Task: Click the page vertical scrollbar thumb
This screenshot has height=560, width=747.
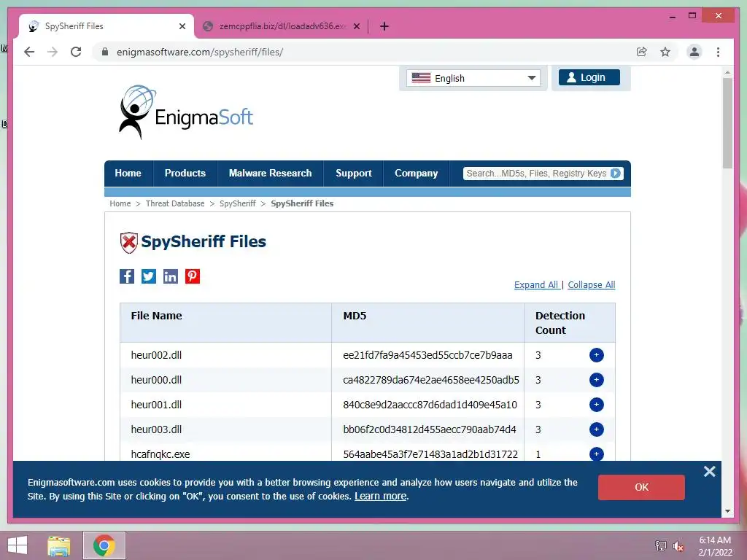Action: [x=727, y=122]
